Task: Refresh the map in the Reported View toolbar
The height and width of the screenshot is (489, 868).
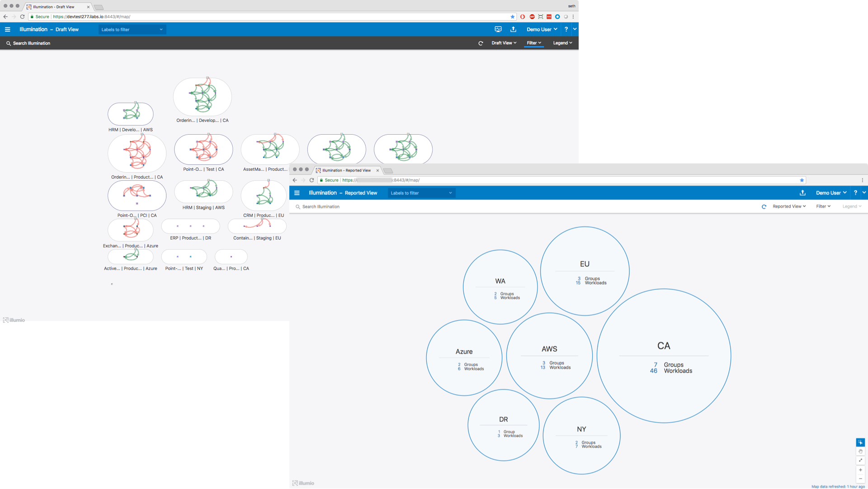Action: (764, 207)
